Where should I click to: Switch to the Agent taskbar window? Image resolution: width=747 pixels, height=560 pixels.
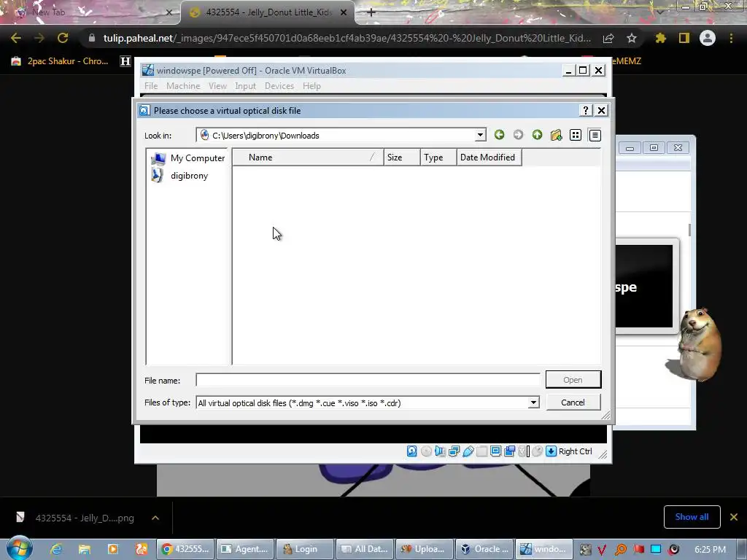247,549
